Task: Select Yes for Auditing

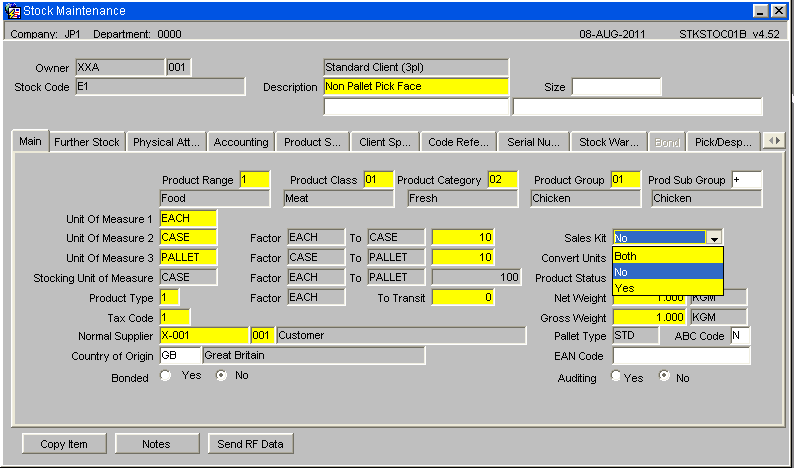Action: [x=616, y=376]
